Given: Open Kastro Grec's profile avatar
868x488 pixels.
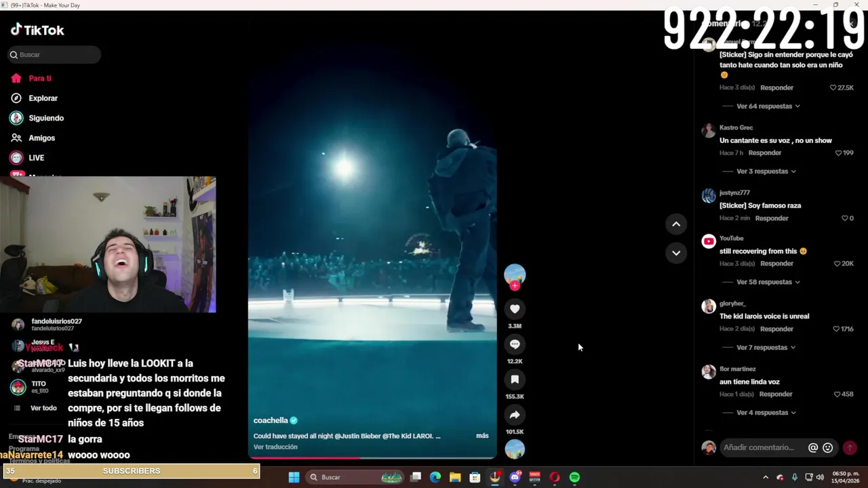Looking at the screenshot, I should tap(709, 131).
